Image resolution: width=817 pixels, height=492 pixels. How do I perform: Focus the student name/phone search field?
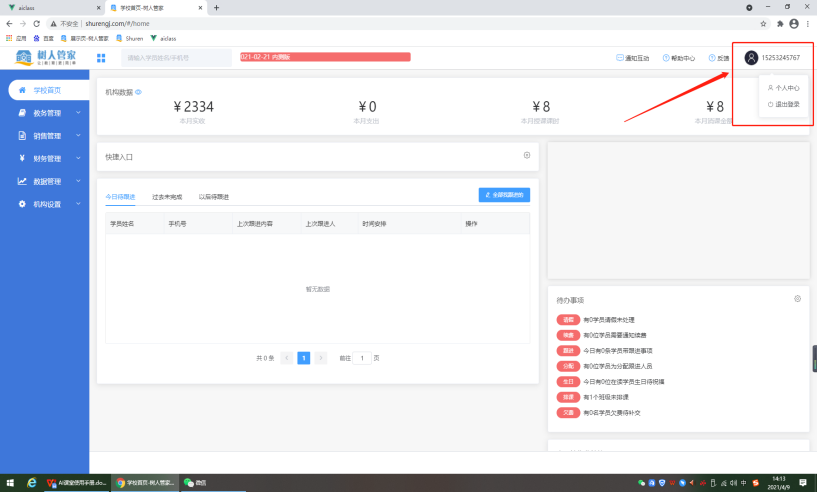pos(177,58)
